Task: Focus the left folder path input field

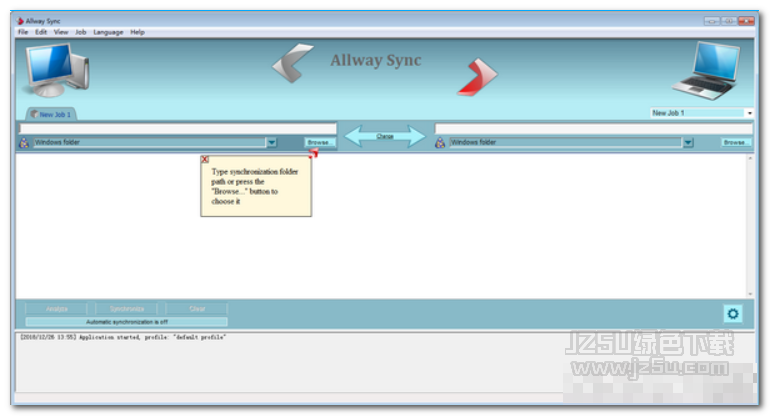Action: coord(178,129)
